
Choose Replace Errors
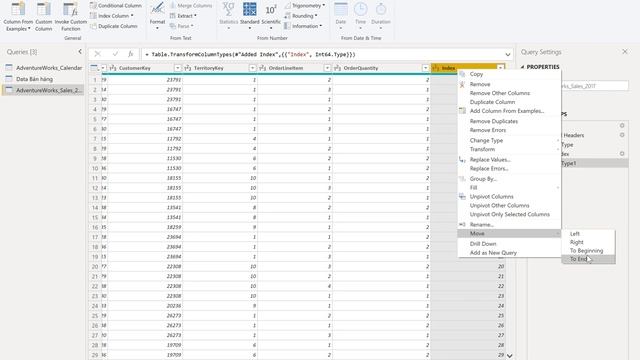tap(509, 169)
